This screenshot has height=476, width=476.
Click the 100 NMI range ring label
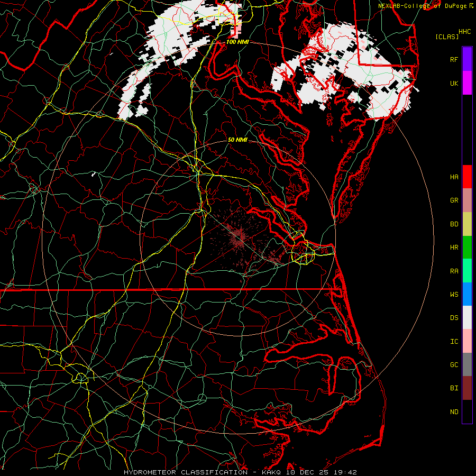237,42
